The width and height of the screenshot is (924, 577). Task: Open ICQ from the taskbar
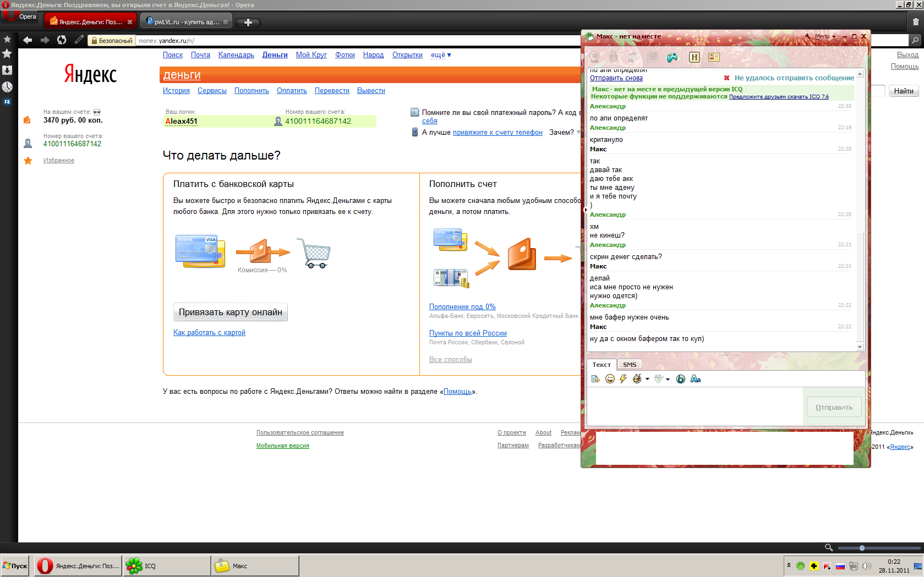(x=167, y=565)
